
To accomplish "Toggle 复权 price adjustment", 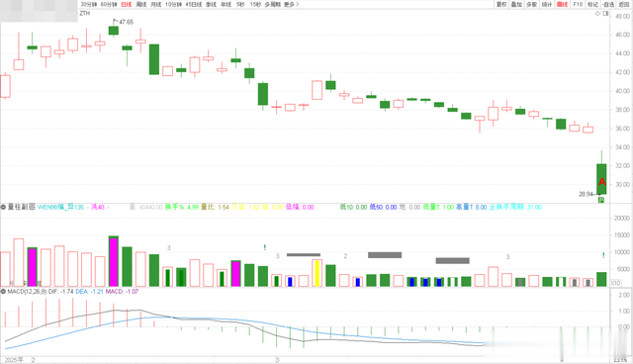I will [x=501, y=4].
